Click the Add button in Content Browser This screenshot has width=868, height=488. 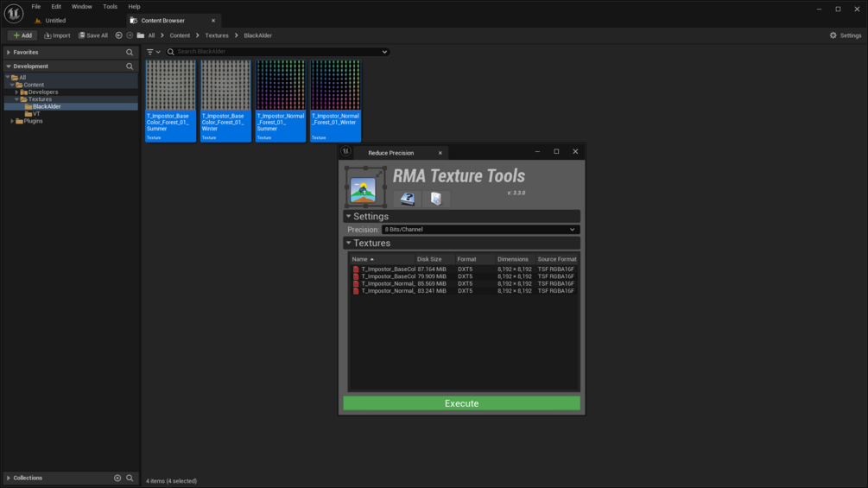(x=22, y=35)
